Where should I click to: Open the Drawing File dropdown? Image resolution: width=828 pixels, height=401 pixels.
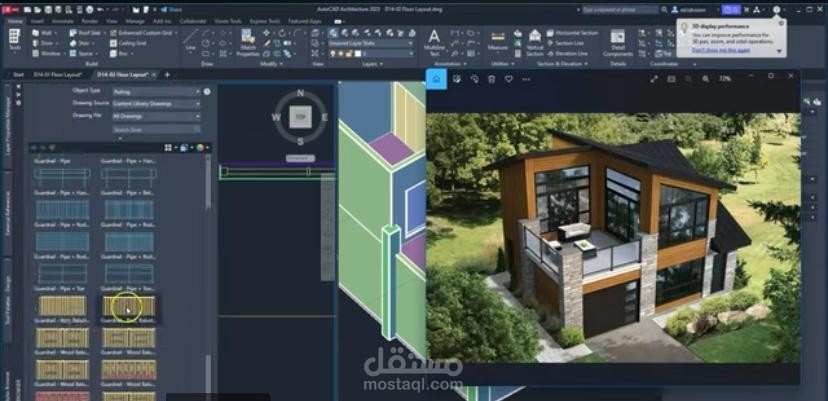pos(156,116)
